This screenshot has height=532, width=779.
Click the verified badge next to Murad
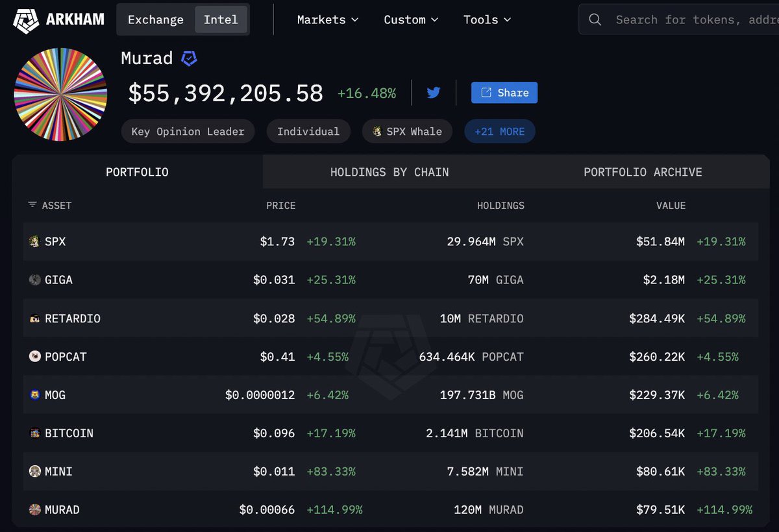coord(189,58)
